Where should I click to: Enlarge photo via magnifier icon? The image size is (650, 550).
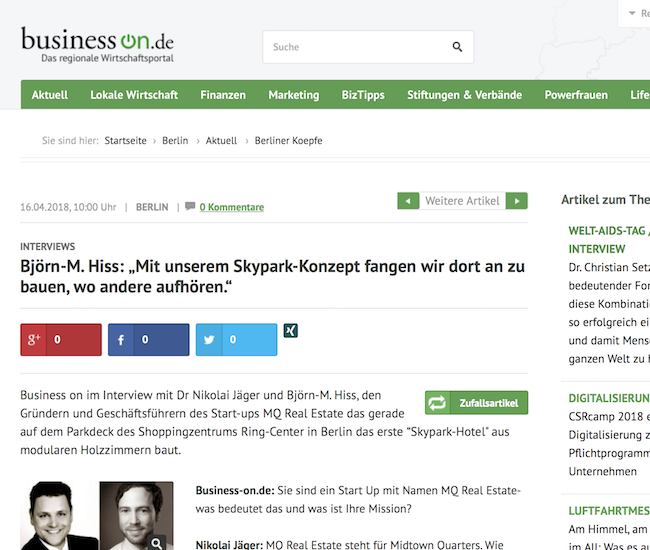157,543
